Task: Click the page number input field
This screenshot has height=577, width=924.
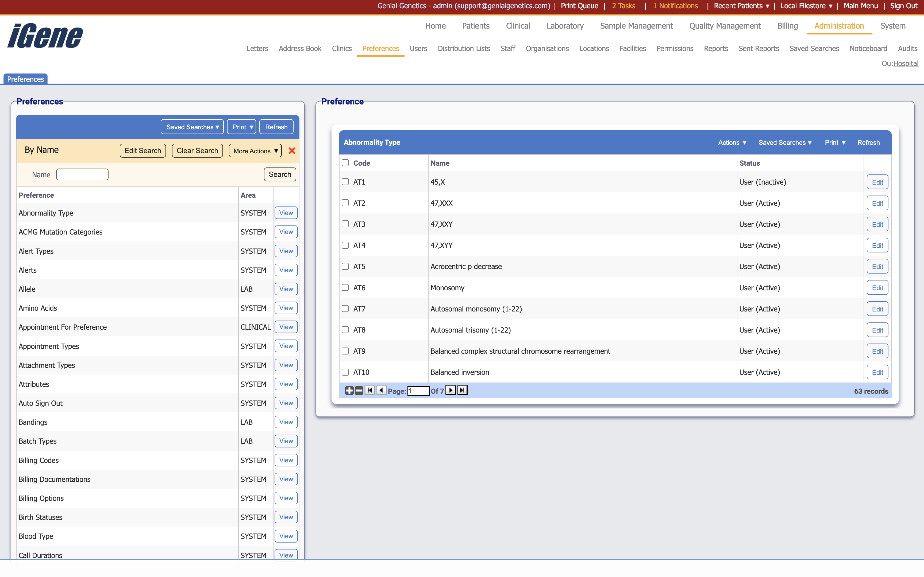Action: [418, 390]
